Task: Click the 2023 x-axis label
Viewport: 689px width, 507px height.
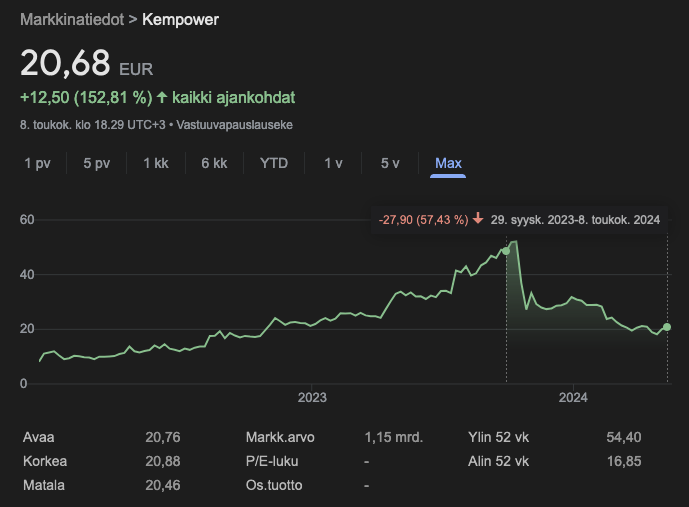Action: 312,397
